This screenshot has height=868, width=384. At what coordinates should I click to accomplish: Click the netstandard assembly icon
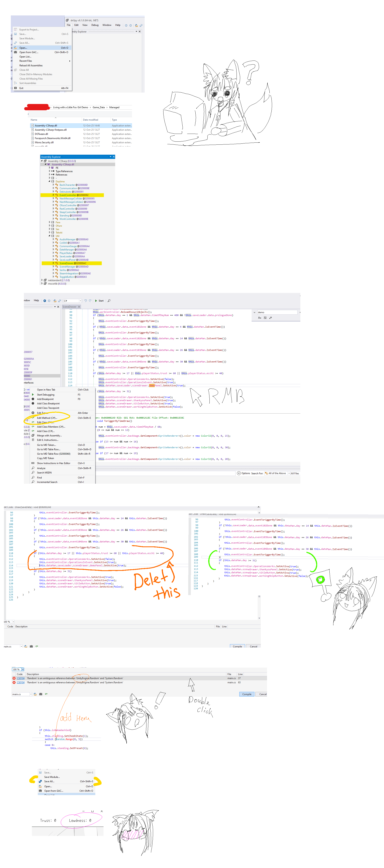click(45, 280)
